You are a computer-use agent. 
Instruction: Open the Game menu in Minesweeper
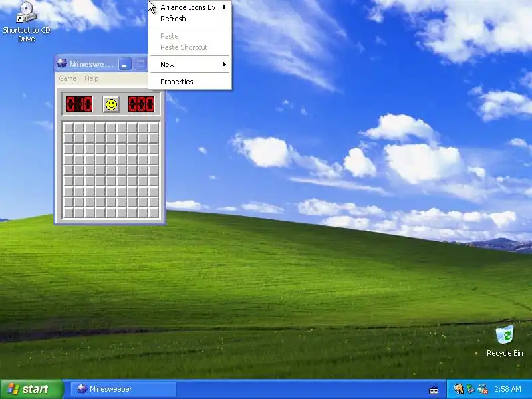[68, 78]
